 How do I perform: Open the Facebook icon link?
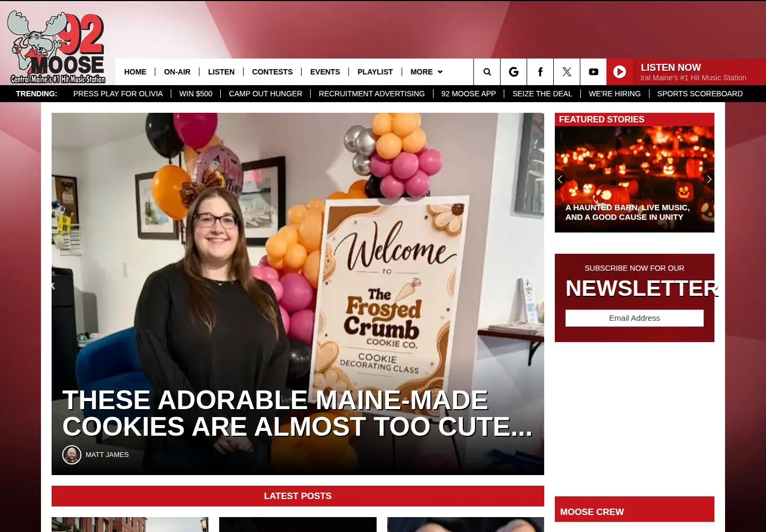click(x=540, y=72)
